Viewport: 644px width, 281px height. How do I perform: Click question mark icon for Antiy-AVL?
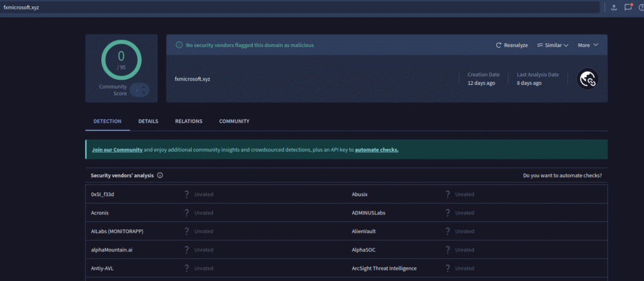tap(186, 268)
